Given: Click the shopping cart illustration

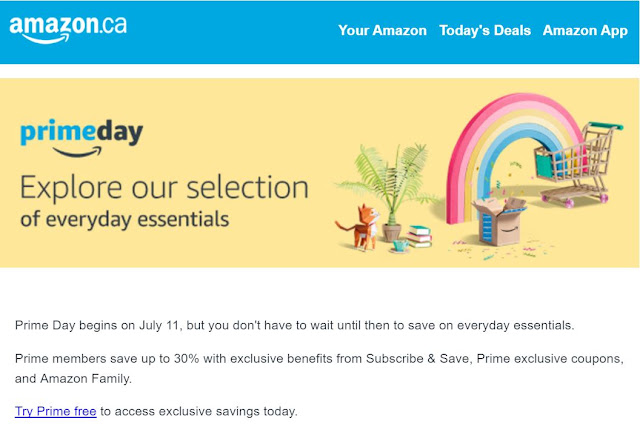Looking at the screenshot, I should [578, 163].
